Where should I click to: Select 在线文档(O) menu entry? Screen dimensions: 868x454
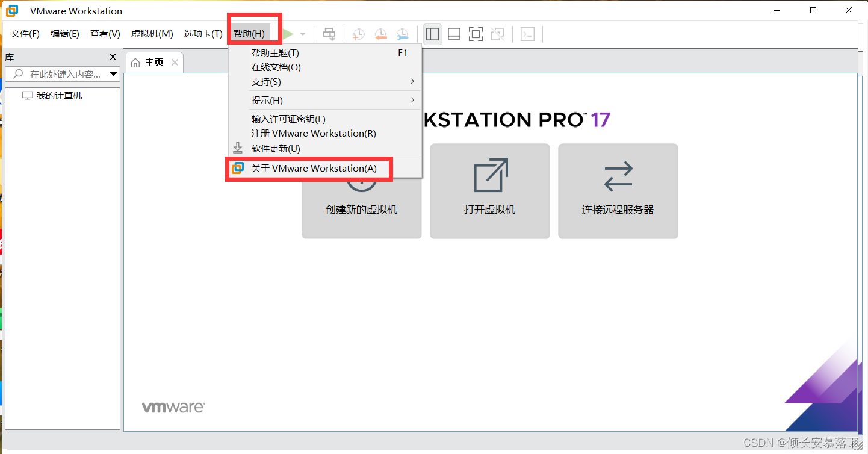[x=325, y=67]
